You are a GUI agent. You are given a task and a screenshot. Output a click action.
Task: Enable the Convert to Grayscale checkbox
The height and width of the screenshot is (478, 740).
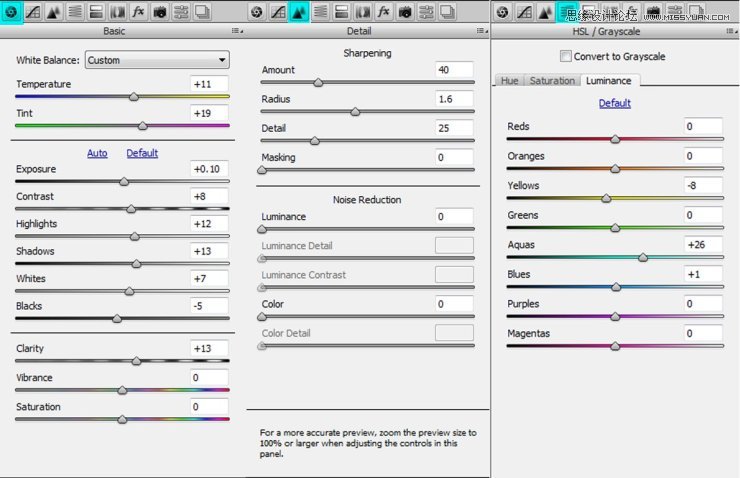pos(565,56)
